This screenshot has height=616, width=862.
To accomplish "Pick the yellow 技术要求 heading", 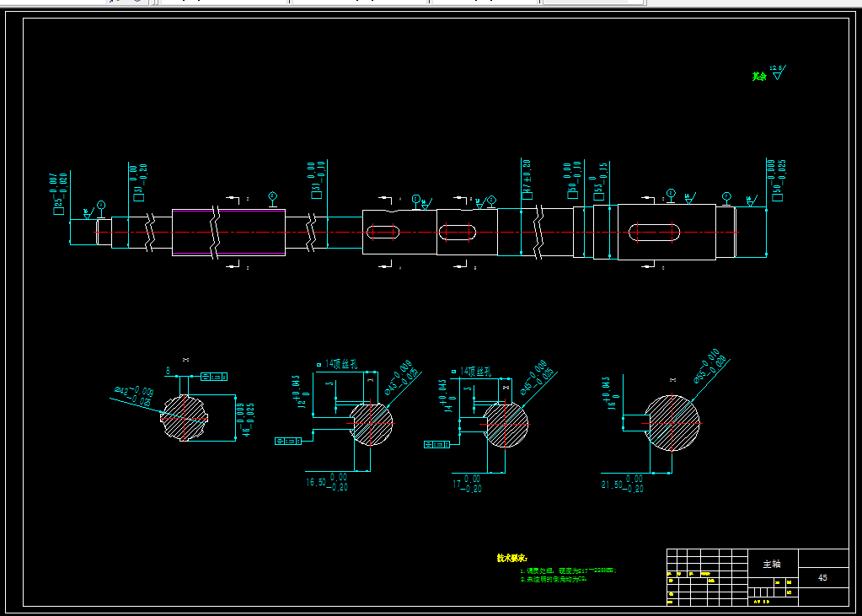I will pos(511,558).
